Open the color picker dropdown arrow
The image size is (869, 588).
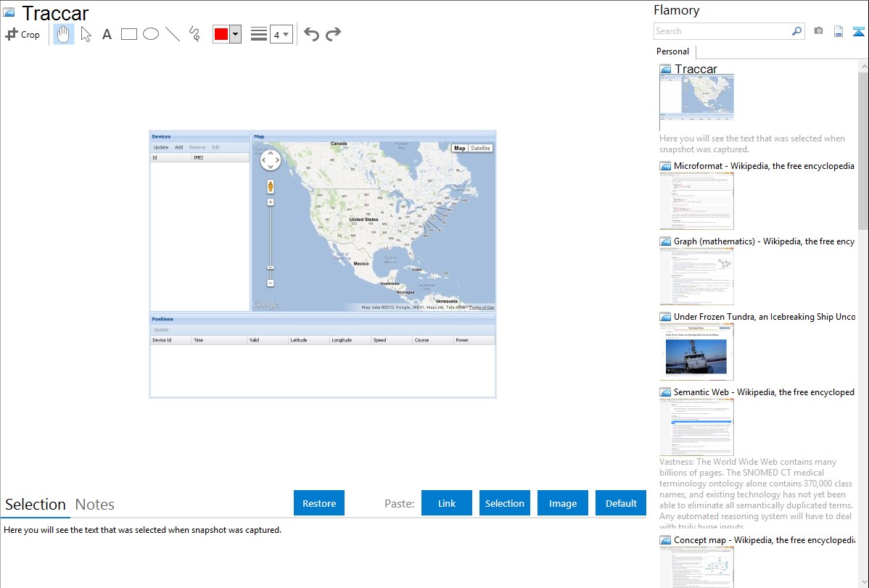click(x=235, y=34)
